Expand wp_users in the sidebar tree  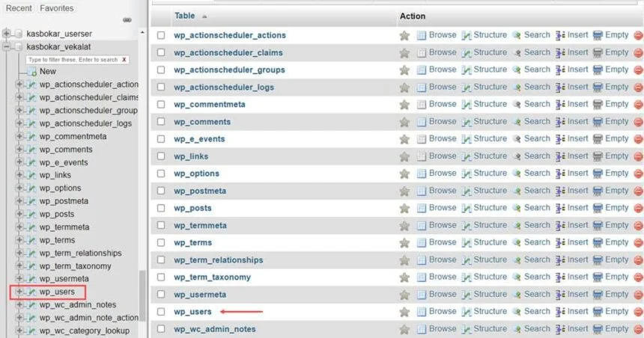19,292
